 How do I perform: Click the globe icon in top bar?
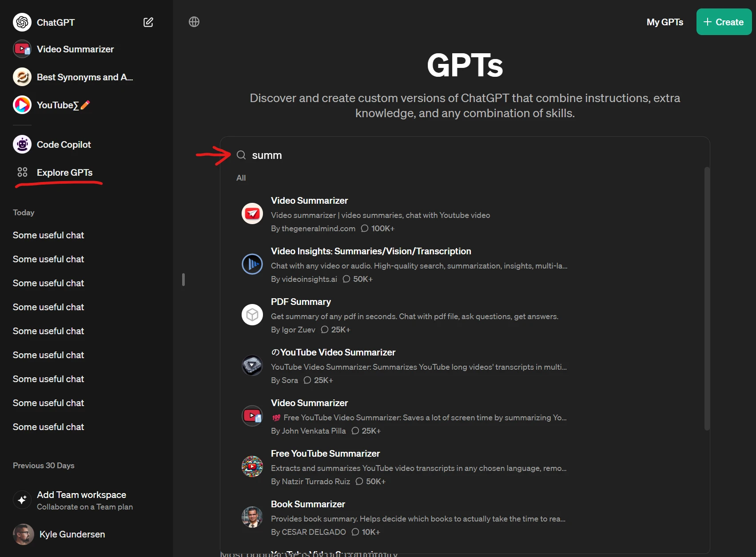coord(194,22)
